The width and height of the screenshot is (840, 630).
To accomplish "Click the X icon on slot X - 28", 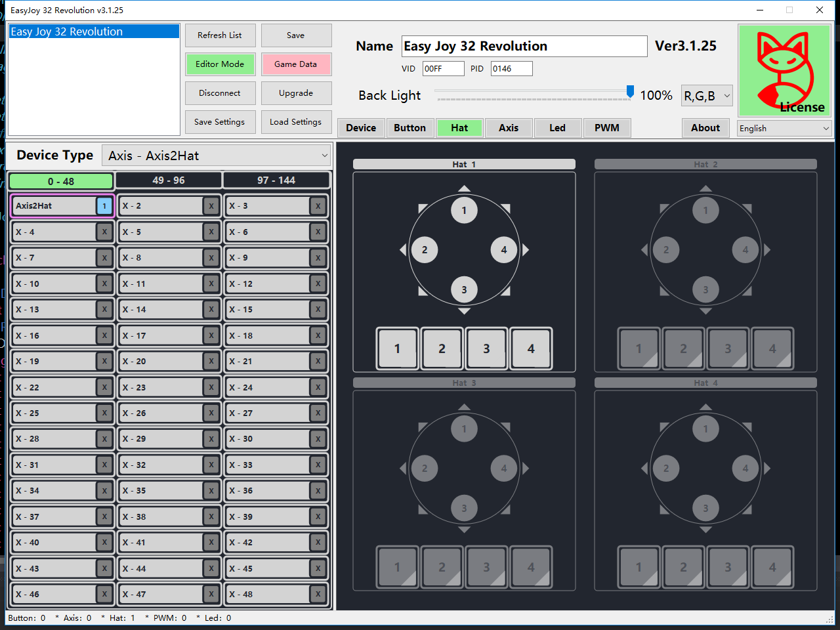I will click(104, 438).
